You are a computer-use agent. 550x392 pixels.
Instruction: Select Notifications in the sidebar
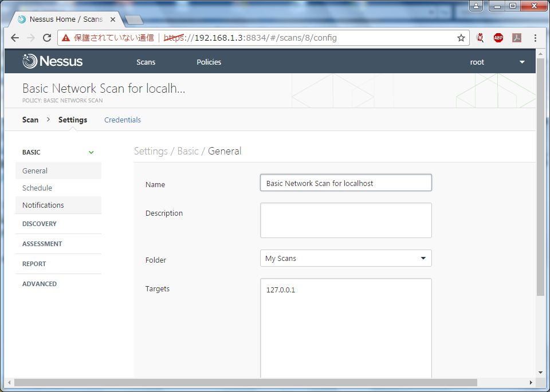(58, 205)
